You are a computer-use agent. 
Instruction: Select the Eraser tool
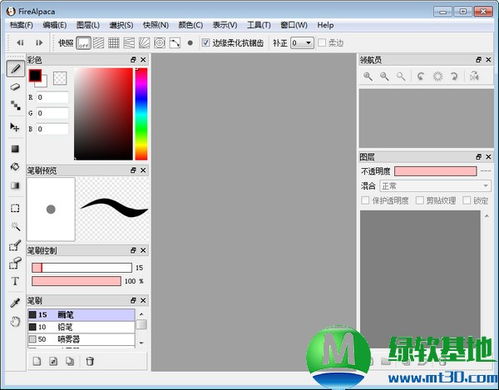point(15,87)
